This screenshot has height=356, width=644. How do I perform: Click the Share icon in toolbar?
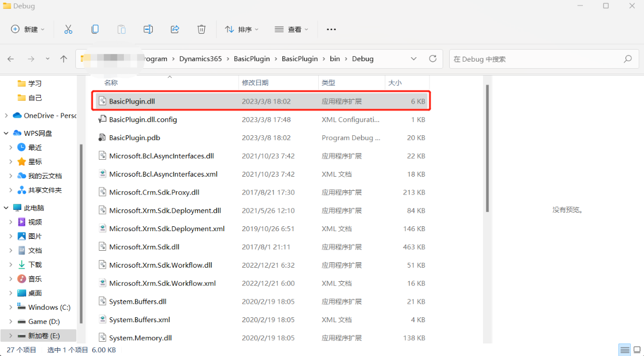175,29
